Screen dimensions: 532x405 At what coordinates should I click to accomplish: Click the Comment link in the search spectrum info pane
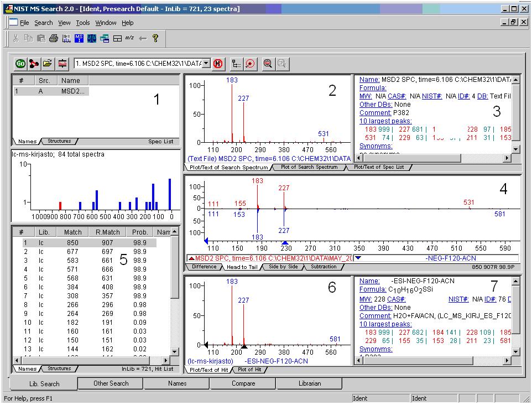click(x=375, y=113)
